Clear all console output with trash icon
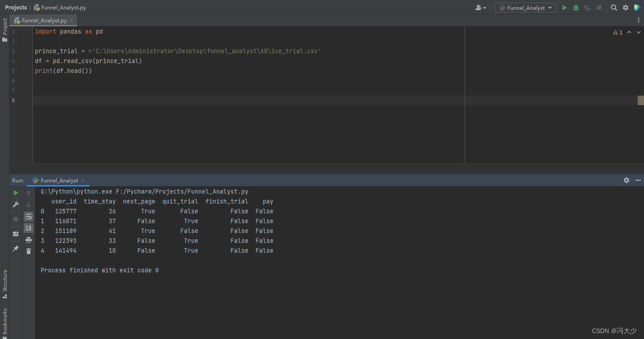The width and height of the screenshot is (644, 339). click(29, 251)
